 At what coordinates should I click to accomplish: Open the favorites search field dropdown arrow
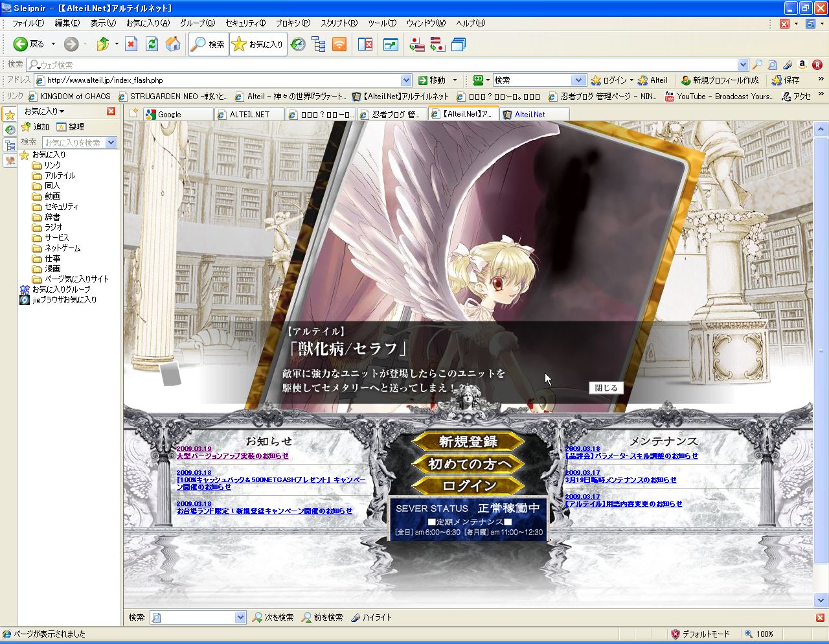click(x=111, y=143)
